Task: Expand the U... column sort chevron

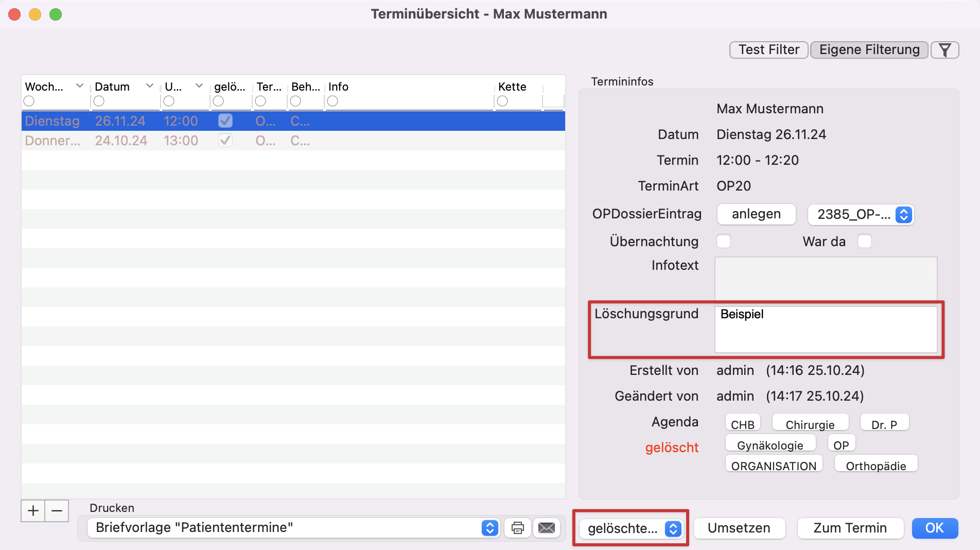Action: click(x=199, y=85)
